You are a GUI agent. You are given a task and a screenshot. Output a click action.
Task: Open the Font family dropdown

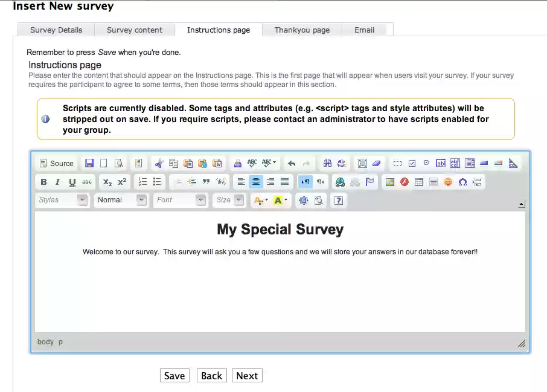pyautogui.click(x=179, y=200)
